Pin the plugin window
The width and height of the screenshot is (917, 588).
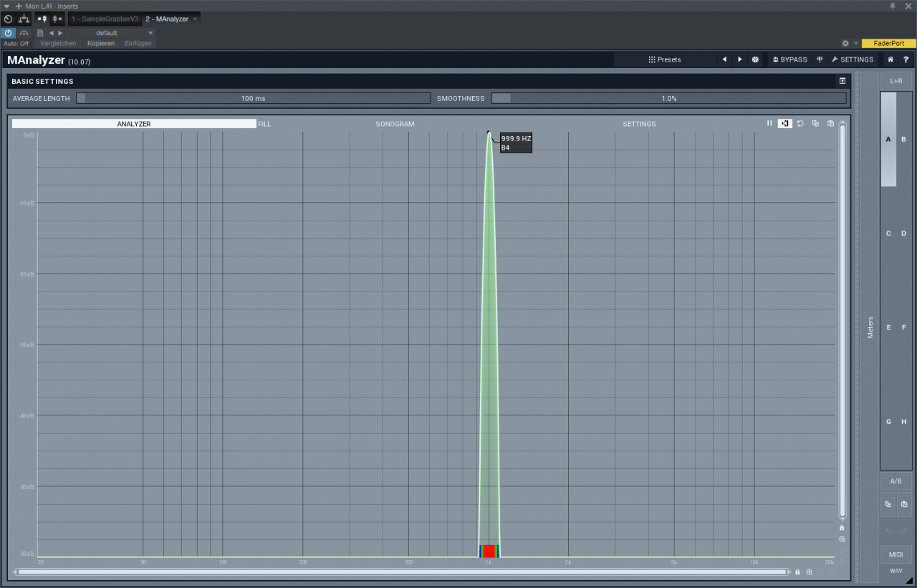[x=893, y=6]
